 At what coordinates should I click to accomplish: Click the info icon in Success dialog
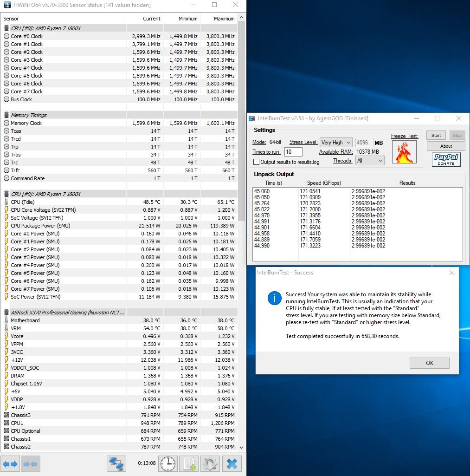pyautogui.click(x=274, y=298)
